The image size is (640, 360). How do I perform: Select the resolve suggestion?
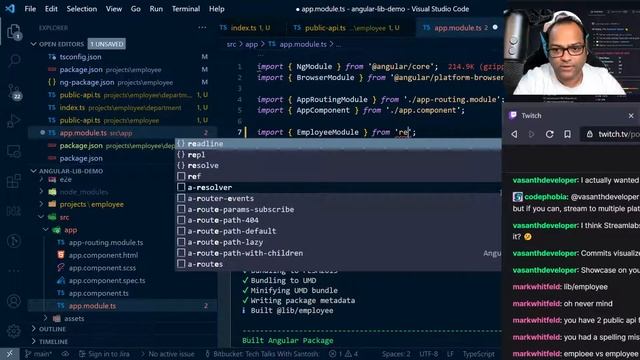coord(338,166)
